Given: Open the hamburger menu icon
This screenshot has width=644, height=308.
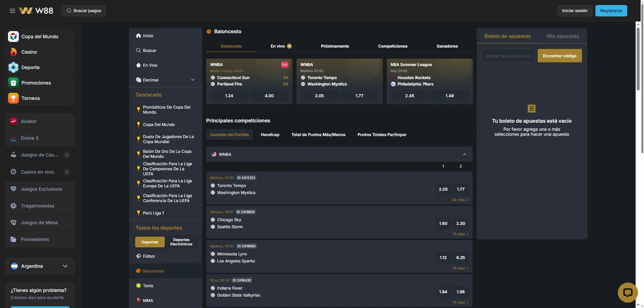Looking at the screenshot, I should click(12, 11).
